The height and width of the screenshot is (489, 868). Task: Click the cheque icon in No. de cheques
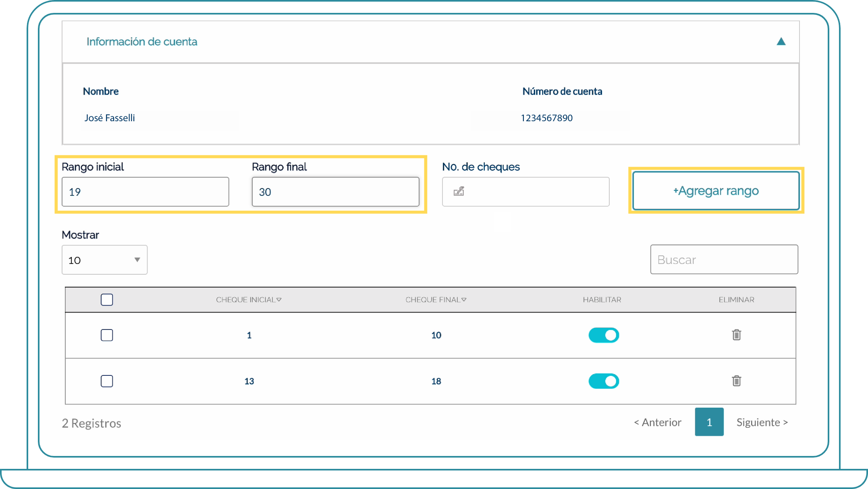pos(459,191)
